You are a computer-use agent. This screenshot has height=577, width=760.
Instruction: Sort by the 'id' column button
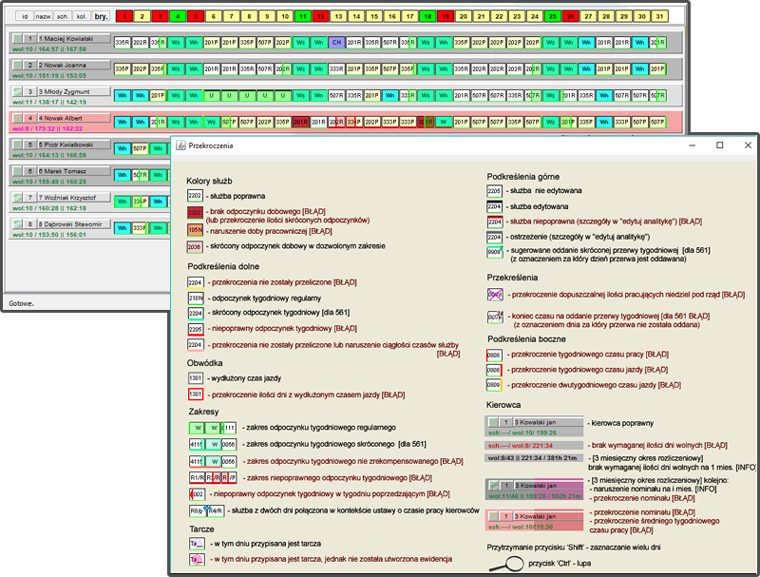pos(25,16)
